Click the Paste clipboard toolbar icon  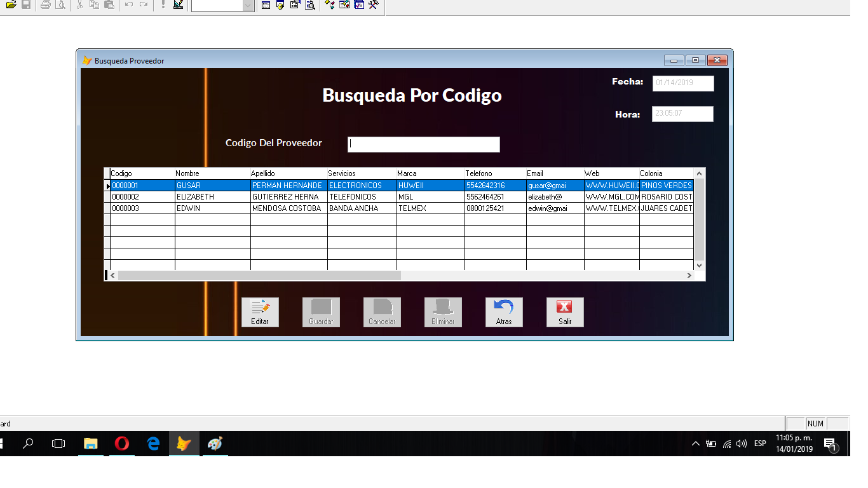[x=109, y=4]
